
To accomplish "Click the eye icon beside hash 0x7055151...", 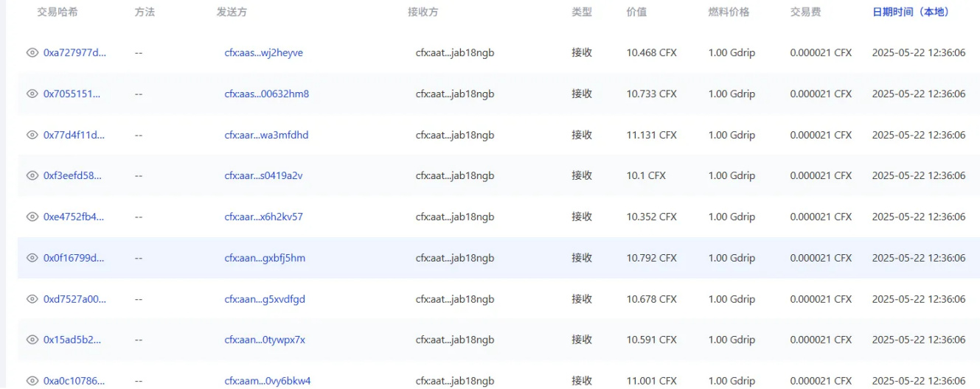I will click(x=32, y=94).
